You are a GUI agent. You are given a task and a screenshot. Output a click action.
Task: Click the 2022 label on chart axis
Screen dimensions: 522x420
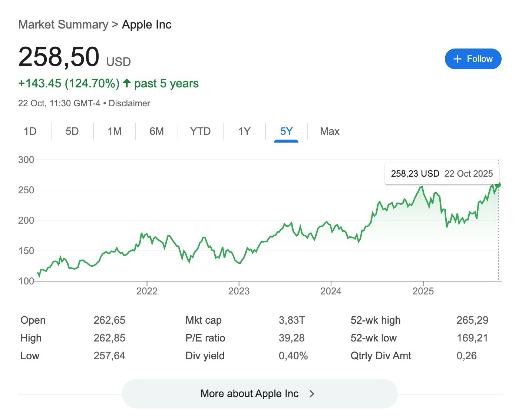coord(147,291)
